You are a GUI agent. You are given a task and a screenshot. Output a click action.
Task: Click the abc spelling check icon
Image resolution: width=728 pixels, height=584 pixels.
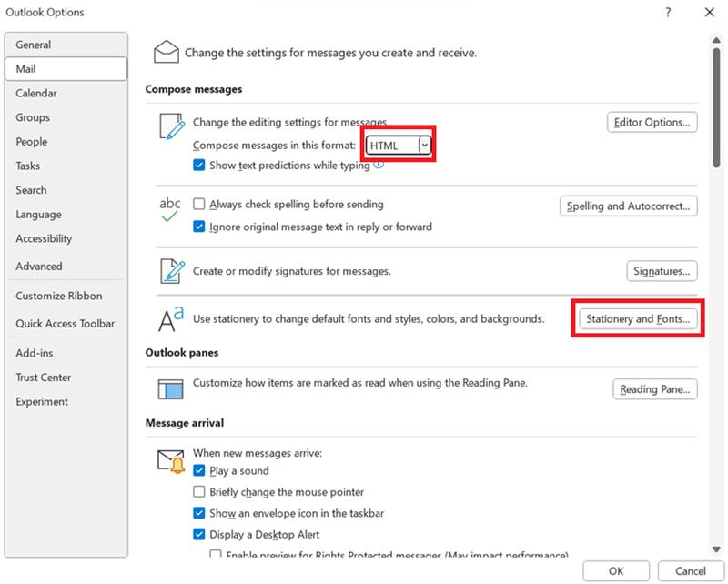(172, 209)
